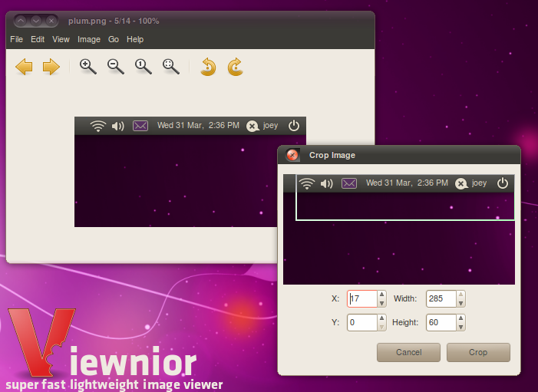Click the zoom in magnifier icon
Viewport: 538px width, 392px height.
87,67
